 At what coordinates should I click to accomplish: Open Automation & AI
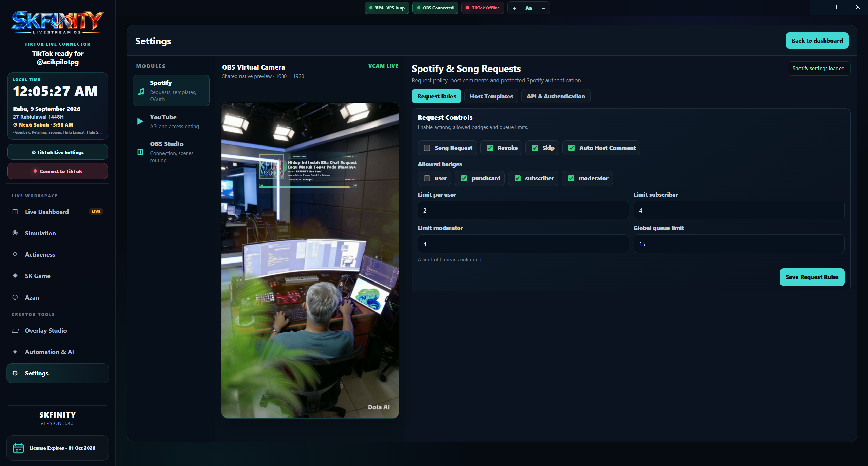[x=58, y=352]
